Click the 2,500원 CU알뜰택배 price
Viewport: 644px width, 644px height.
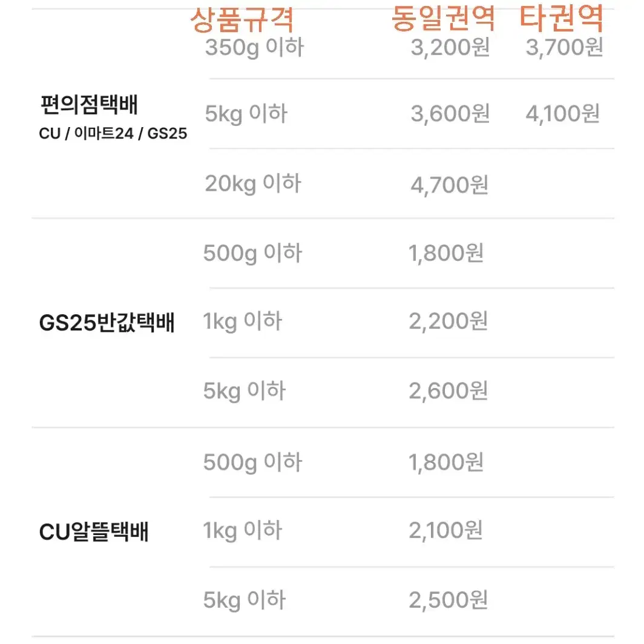[x=448, y=600]
